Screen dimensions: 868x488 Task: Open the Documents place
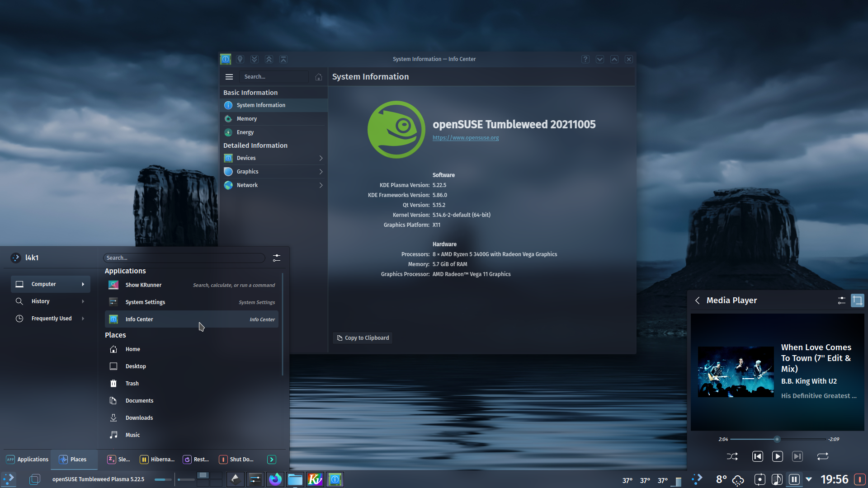(192, 401)
